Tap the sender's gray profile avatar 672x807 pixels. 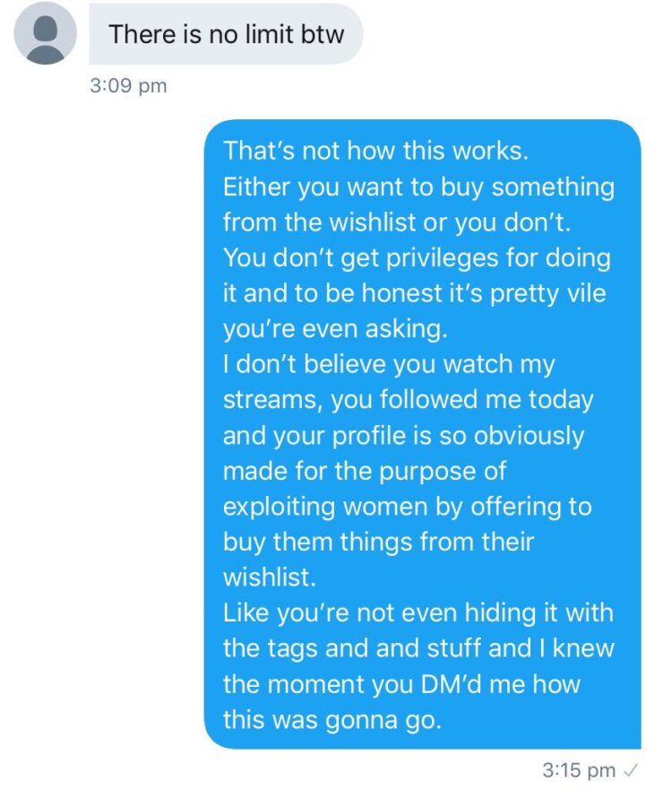[x=46, y=34]
